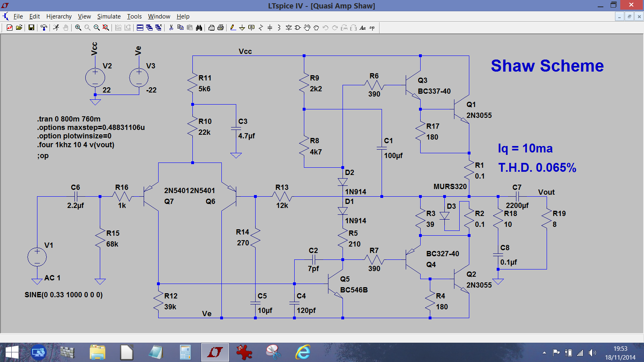Open File Explorer from the taskbar
The height and width of the screenshot is (362, 644).
(97, 353)
